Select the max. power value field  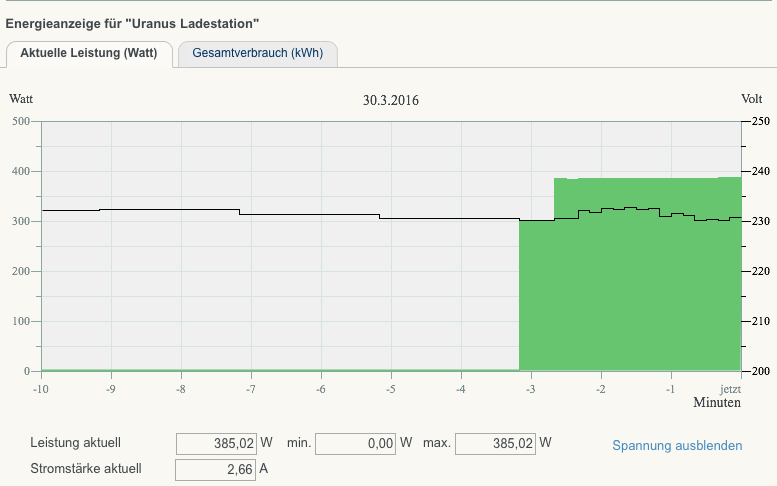(x=495, y=443)
